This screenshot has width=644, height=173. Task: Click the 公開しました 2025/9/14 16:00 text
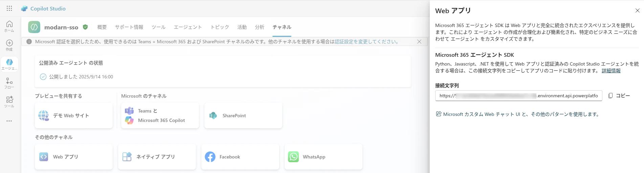pyautogui.click(x=81, y=77)
